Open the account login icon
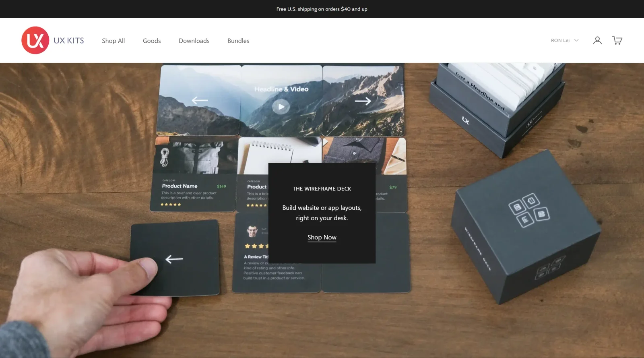The image size is (644, 358). (597, 40)
